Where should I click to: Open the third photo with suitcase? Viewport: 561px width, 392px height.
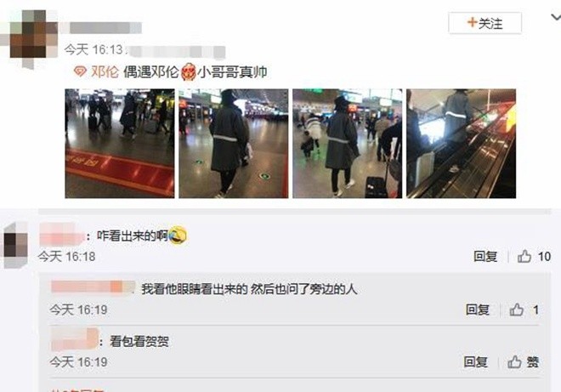pyautogui.click(x=347, y=143)
